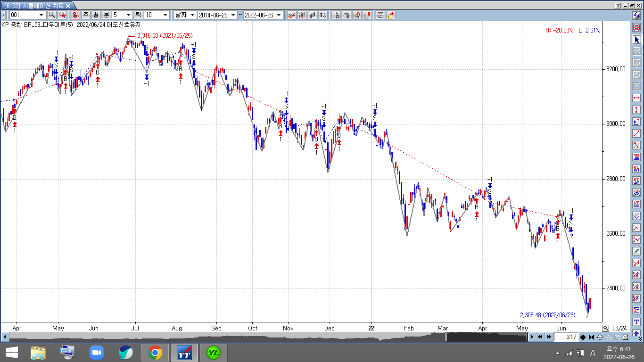Switch to monthly '월' period
The width and height of the screenshot is (644, 362).
pos(96,15)
